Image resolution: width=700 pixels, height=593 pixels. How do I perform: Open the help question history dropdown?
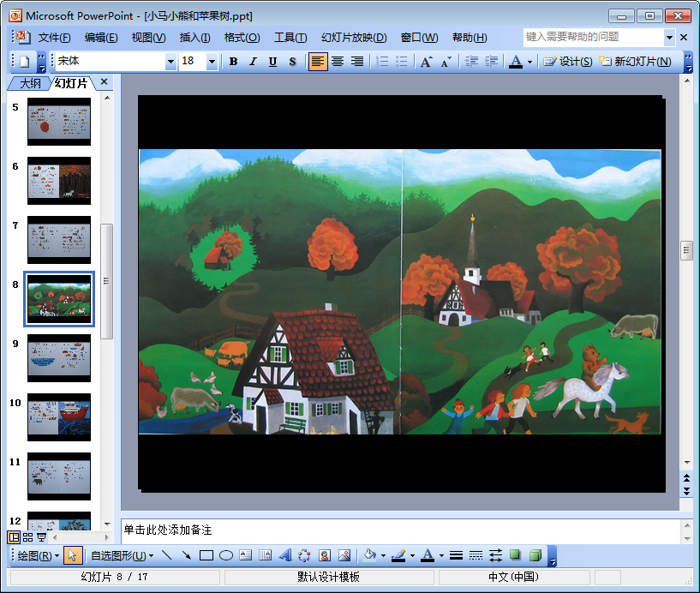(669, 38)
